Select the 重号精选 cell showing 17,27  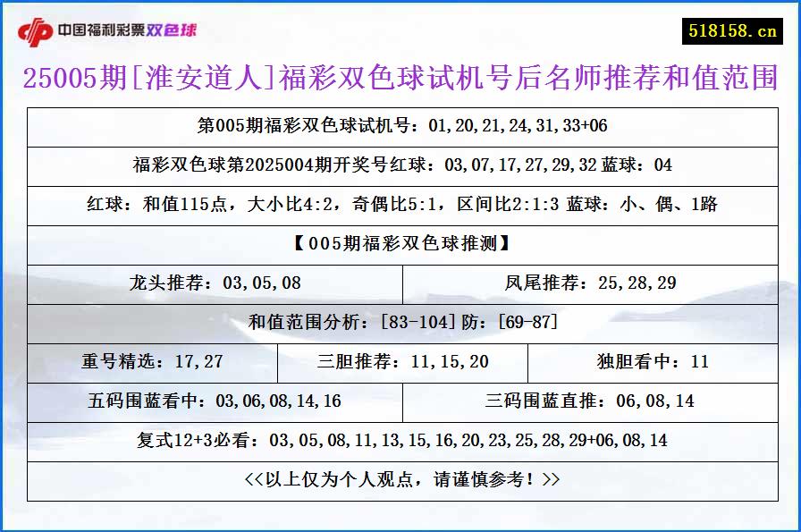(x=153, y=363)
